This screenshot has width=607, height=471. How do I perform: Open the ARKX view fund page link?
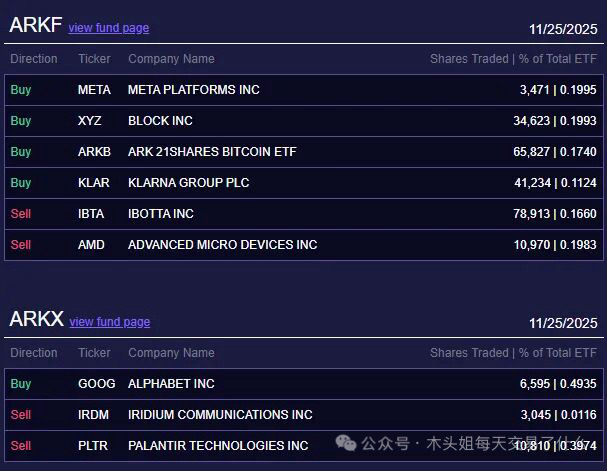(109, 322)
